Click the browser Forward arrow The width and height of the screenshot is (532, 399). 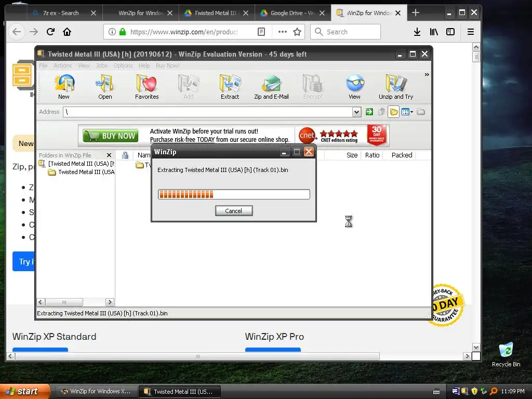(x=34, y=32)
